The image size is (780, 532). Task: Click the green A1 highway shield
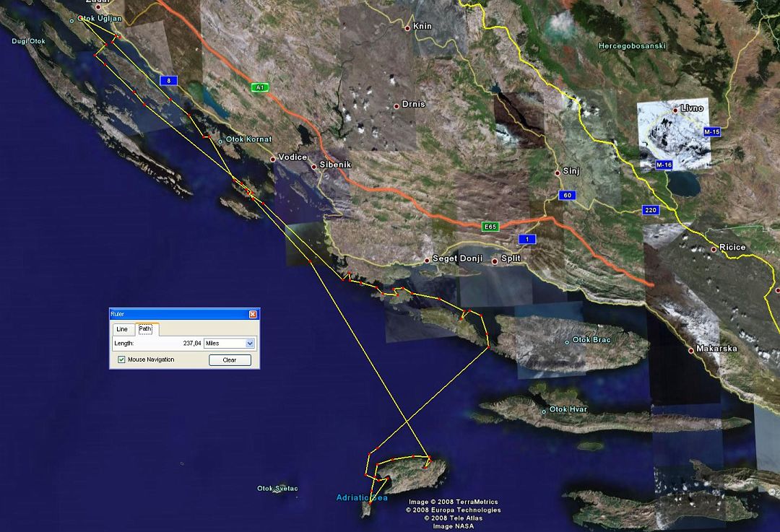tap(259, 87)
